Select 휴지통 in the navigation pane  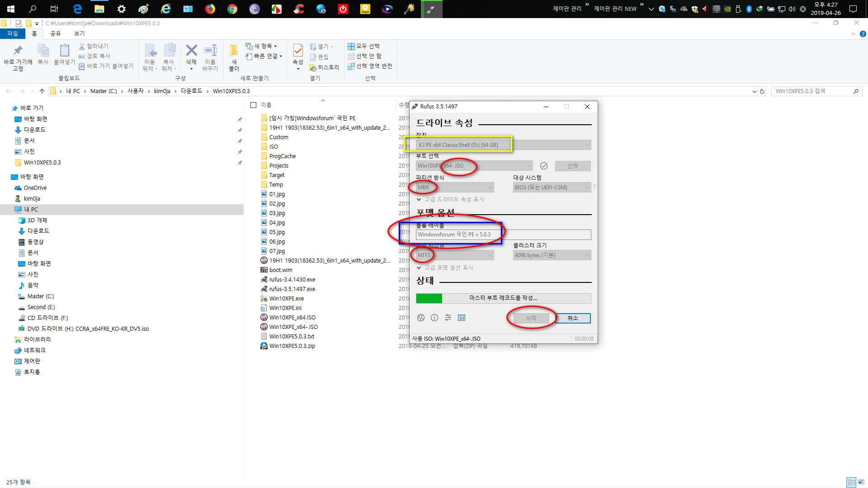tap(32, 372)
